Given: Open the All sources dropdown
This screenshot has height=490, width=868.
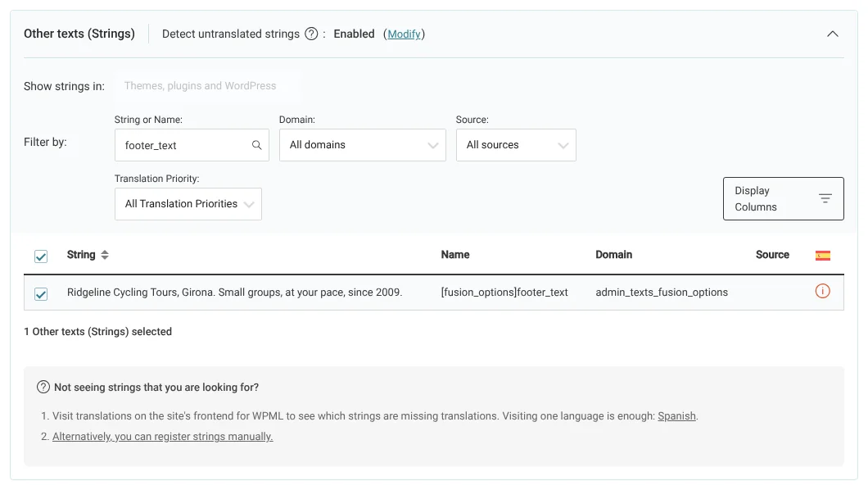Looking at the screenshot, I should (x=516, y=145).
